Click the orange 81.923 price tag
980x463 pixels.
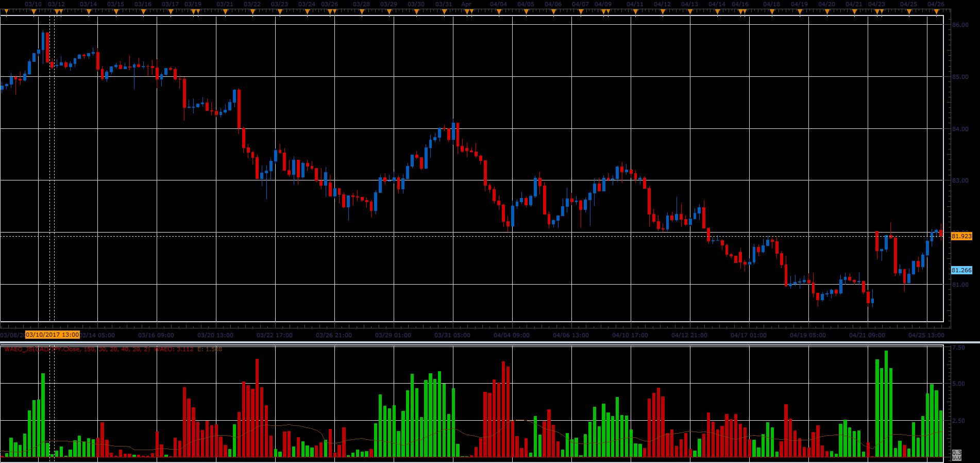tap(961, 236)
